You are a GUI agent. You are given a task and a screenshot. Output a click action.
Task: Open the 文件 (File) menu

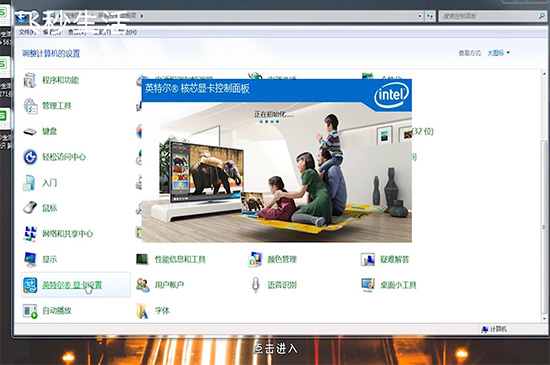27,32
